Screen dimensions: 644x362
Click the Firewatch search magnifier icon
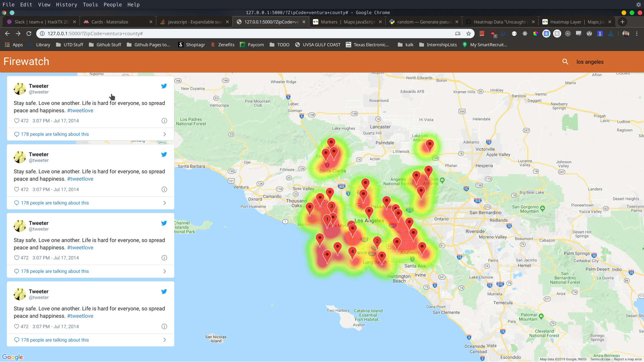(x=565, y=62)
